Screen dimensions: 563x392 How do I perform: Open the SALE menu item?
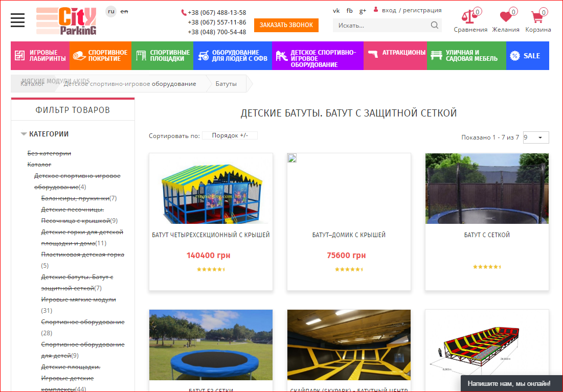527,56
